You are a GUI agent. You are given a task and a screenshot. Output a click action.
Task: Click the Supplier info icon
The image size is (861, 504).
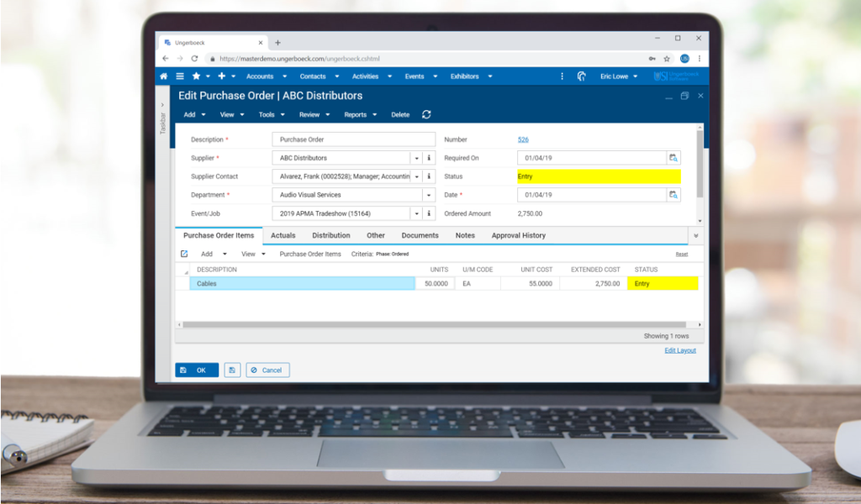(429, 158)
